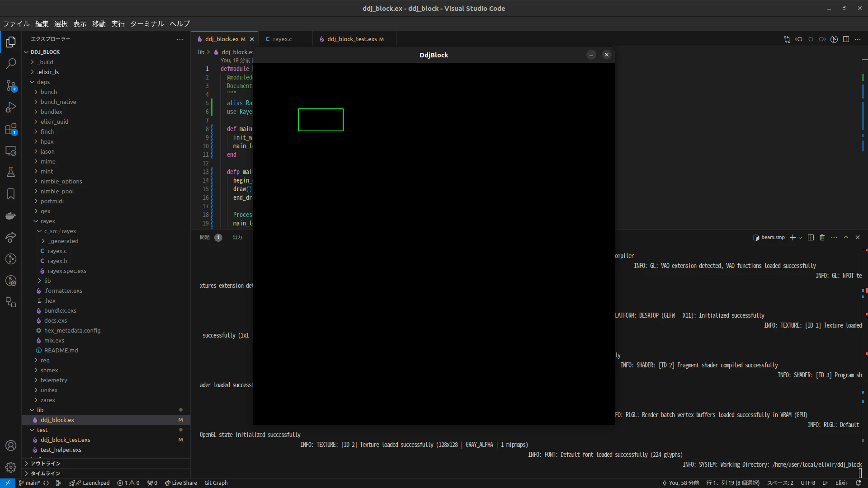Open the ターミナル menu
868x488 pixels.
147,24
